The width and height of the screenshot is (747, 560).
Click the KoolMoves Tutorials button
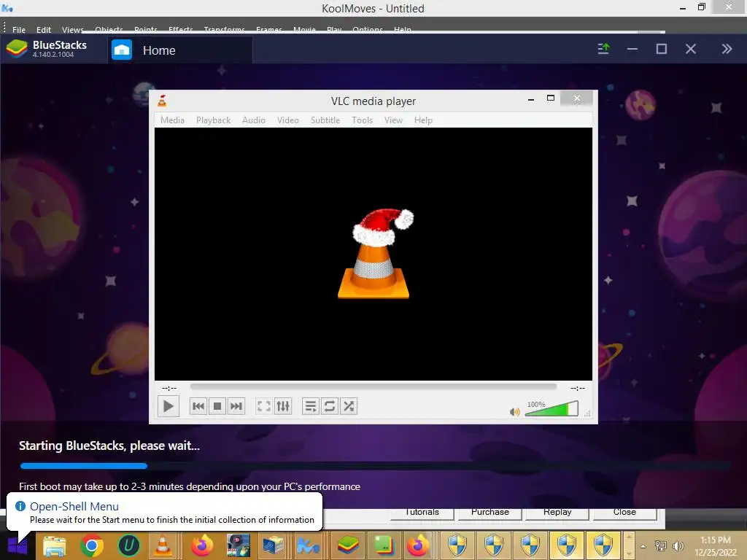tap(422, 513)
